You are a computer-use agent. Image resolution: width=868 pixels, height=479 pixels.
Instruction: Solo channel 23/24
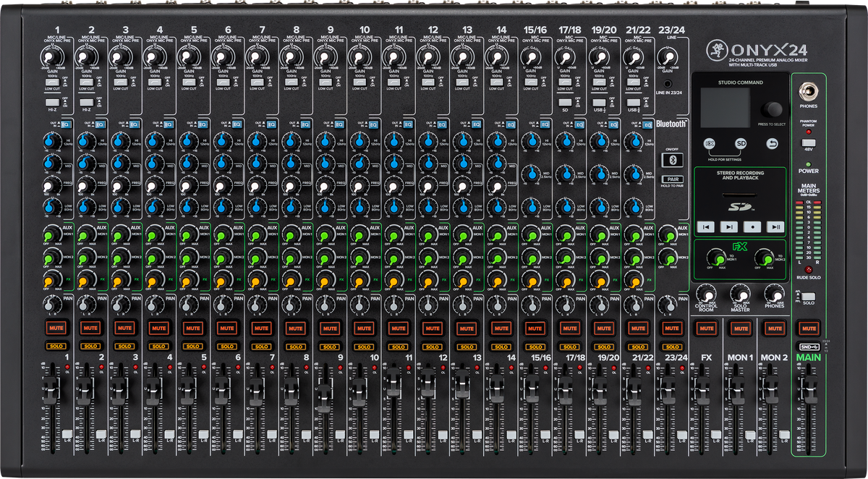(672, 347)
